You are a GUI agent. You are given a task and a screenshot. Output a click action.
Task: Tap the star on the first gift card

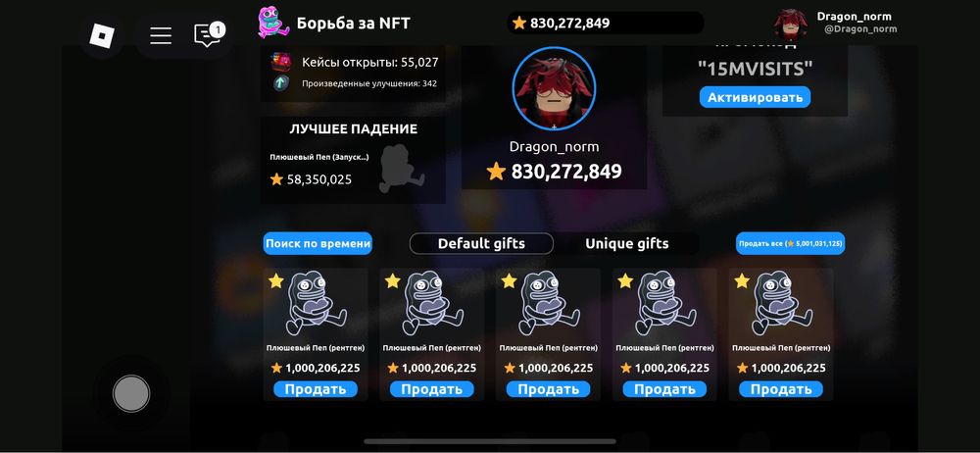coord(276,281)
